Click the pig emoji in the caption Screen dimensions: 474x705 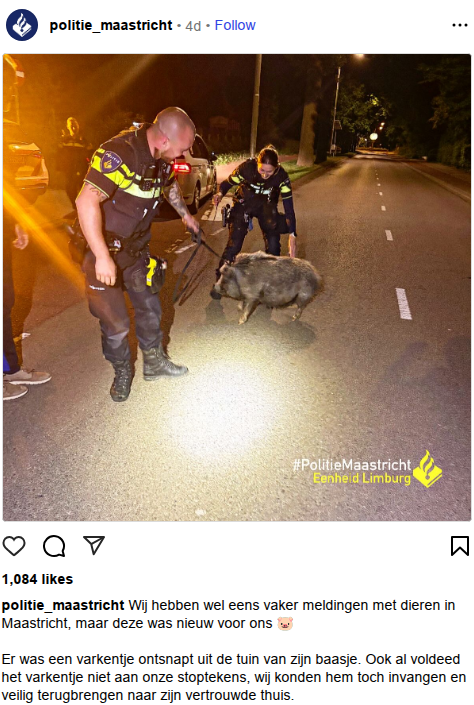point(285,624)
